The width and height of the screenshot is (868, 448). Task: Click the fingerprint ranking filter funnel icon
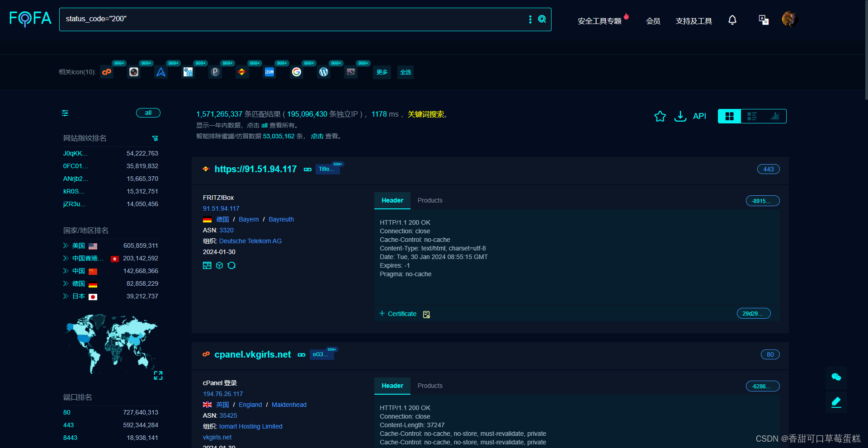[x=155, y=138]
